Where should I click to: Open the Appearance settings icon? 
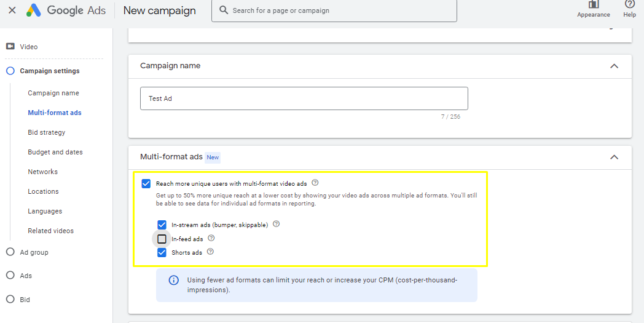(x=593, y=5)
